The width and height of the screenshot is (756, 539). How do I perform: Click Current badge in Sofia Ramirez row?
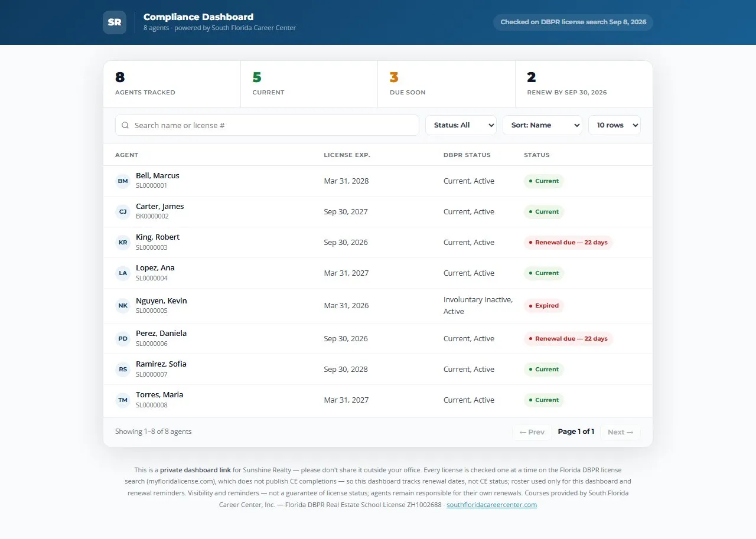[544, 370]
